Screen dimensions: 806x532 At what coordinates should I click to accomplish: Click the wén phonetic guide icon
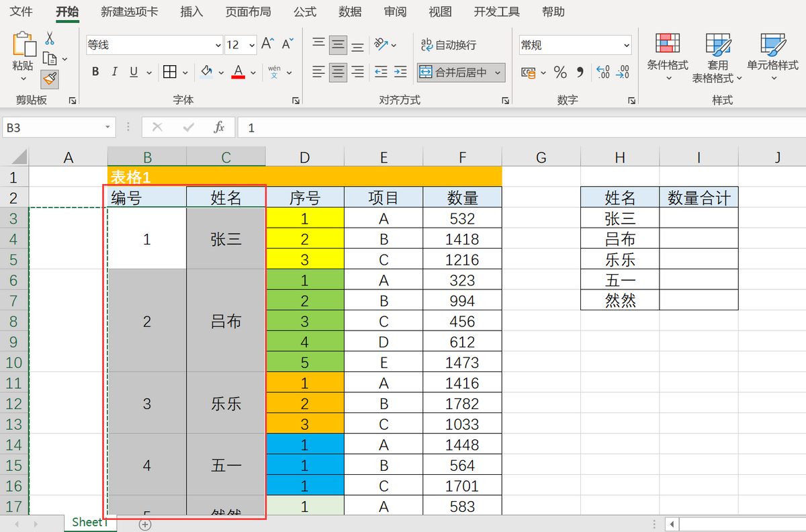[x=274, y=72]
